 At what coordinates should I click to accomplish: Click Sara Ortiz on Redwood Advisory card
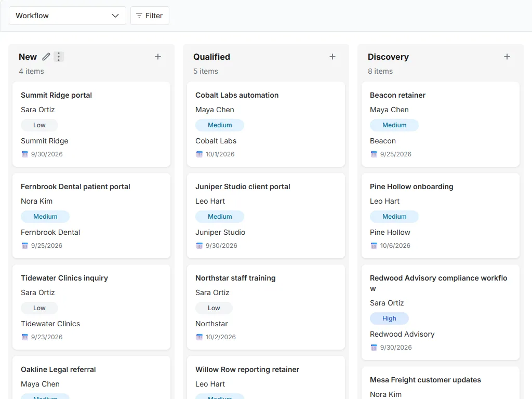click(x=387, y=303)
